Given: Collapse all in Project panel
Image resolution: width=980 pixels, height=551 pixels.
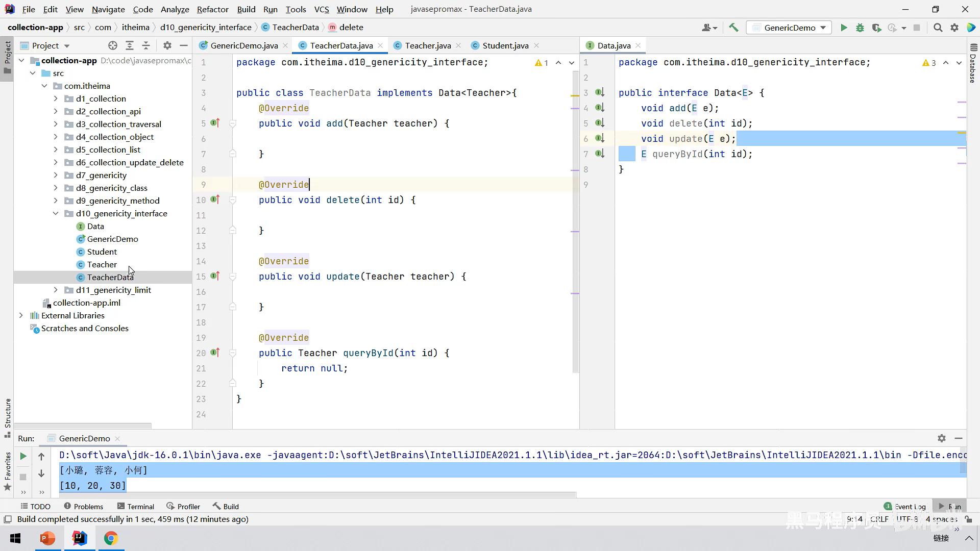Looking at the screenshot, I should (x=146, y=45).
